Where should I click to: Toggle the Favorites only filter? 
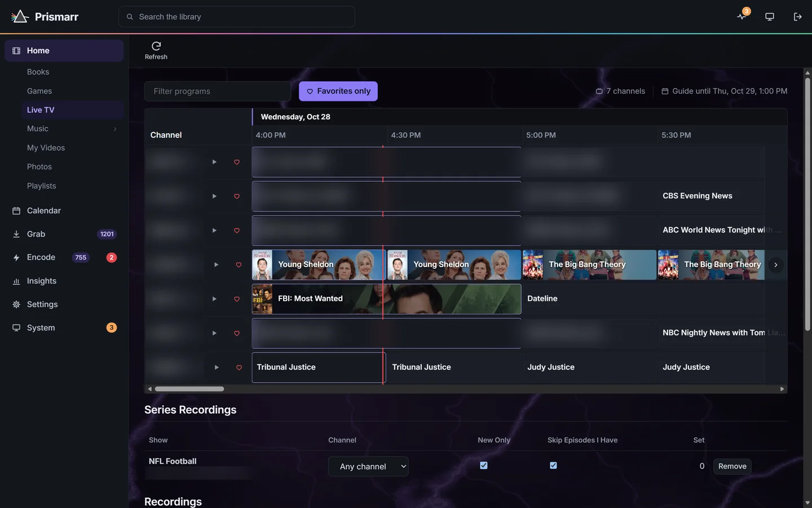click(338, 91)
